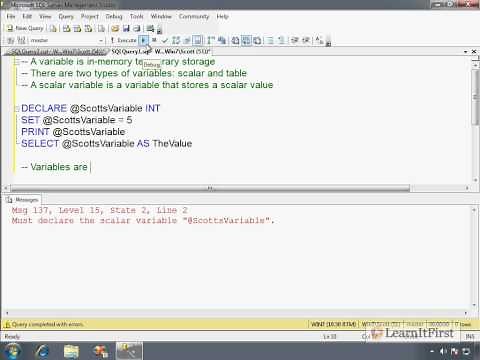This screenshot has height=360, width=480.
Task: Close the current query document tab
Action: [x=474, y=52]
